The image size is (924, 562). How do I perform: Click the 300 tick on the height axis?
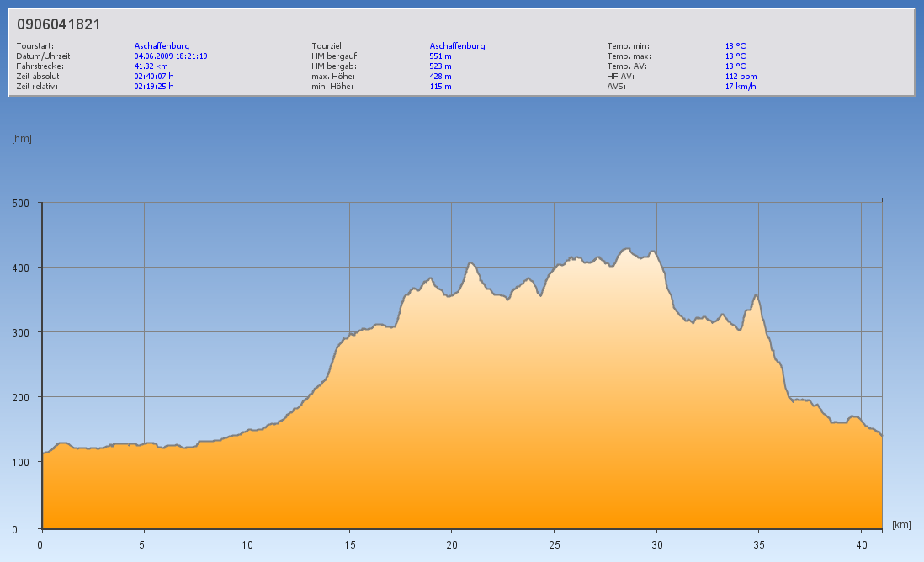21,332
